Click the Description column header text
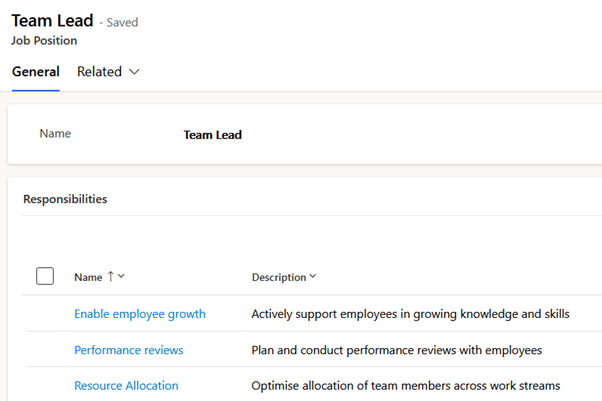 tap(279, 277)
